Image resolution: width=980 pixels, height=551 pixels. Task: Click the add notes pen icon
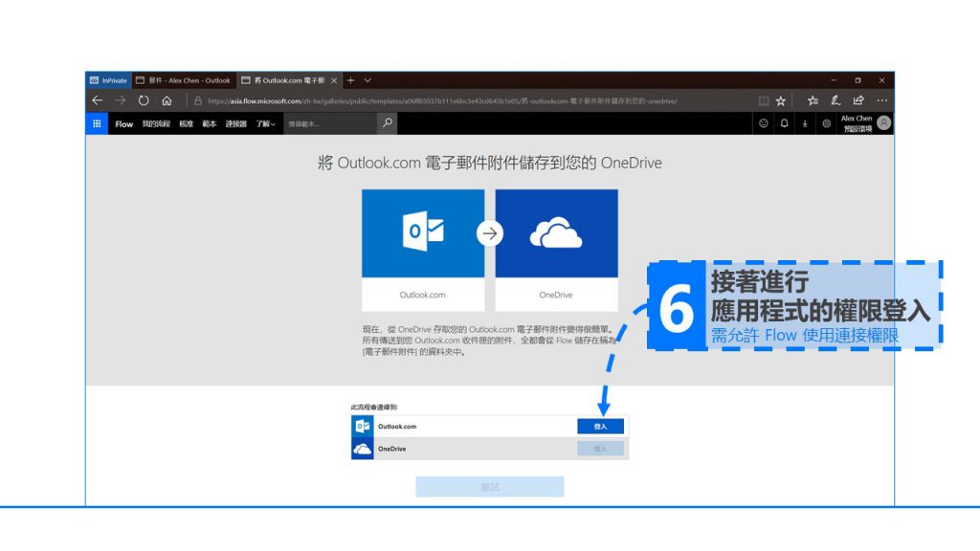tap(835, 99)
